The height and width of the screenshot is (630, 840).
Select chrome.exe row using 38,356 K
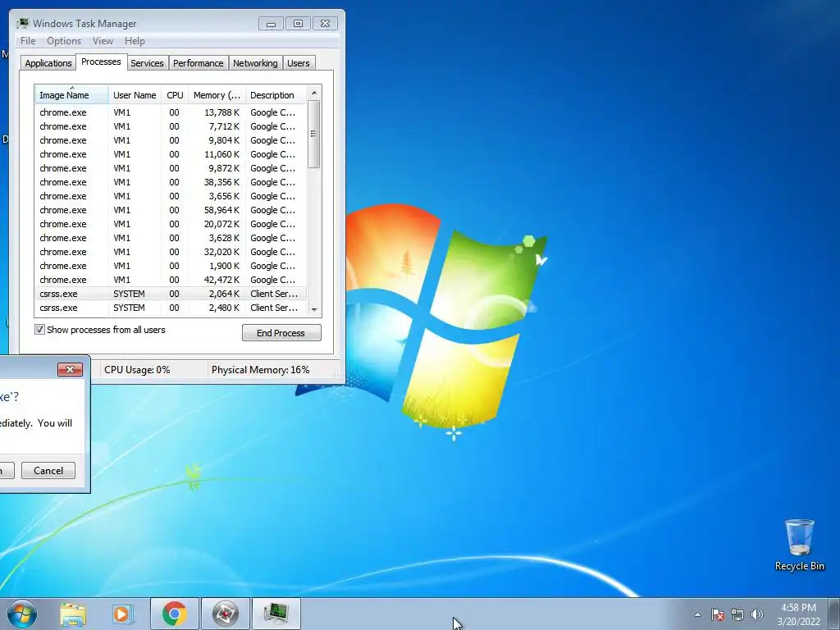(171, 182)
